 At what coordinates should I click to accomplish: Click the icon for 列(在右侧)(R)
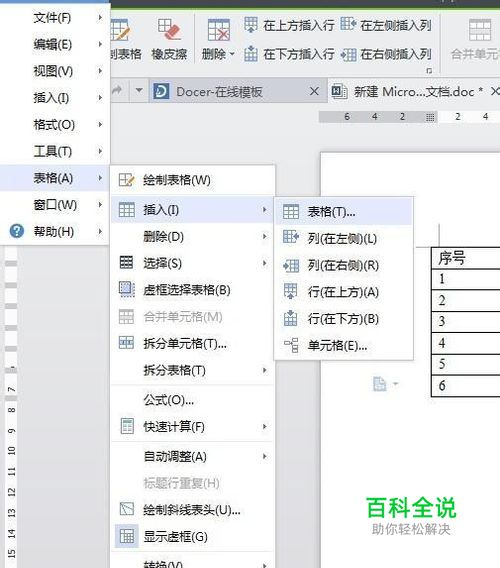point(291,266)
